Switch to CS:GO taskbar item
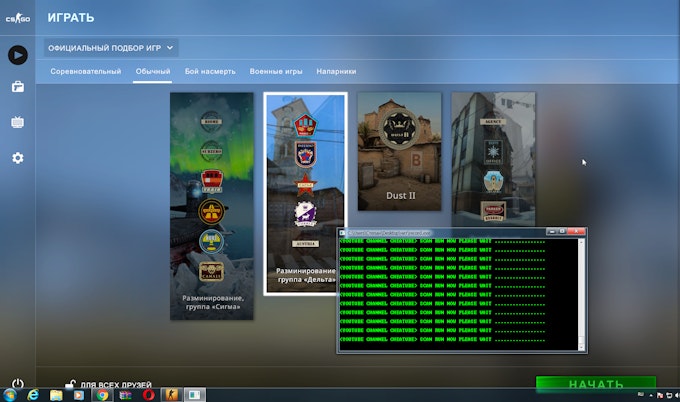 point(172,395)
